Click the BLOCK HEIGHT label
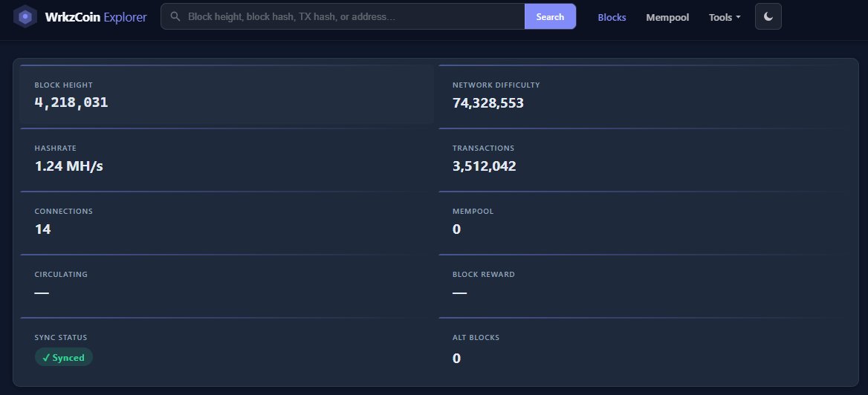This screenshot has height=395, width=868. (x=64, y=85)
